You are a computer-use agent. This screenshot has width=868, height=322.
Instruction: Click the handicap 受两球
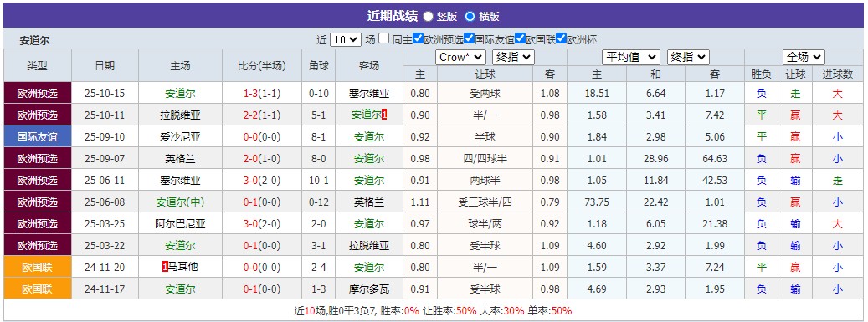[485, 94]
